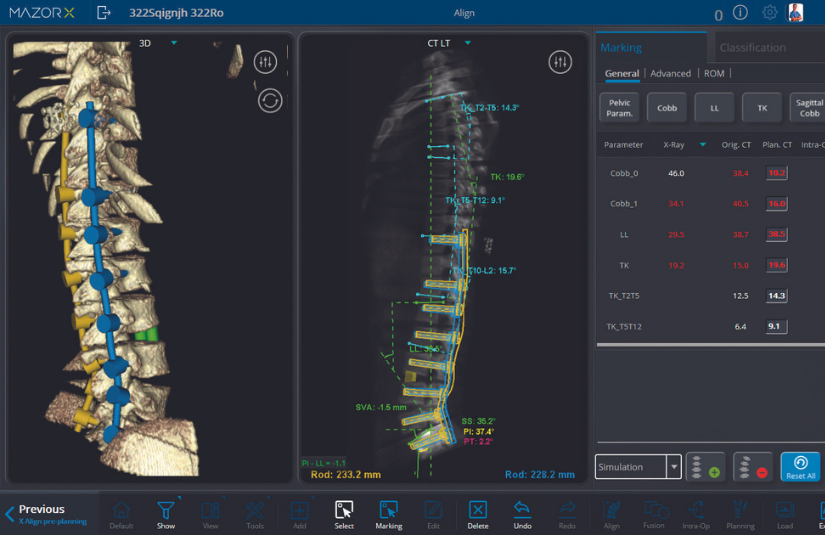Activate the Marking tool in bottom toolbar
The image size is (825, 535).
pyautogui.click(x=388, y=514)
